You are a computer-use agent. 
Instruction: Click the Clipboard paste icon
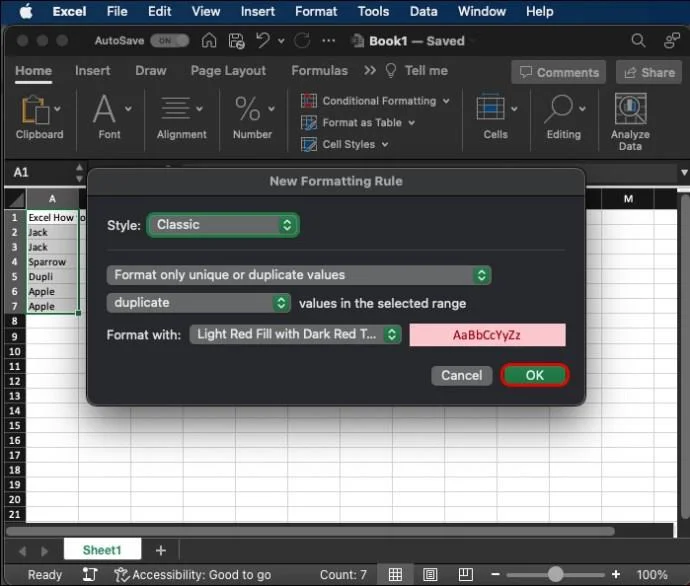[35, 110]
